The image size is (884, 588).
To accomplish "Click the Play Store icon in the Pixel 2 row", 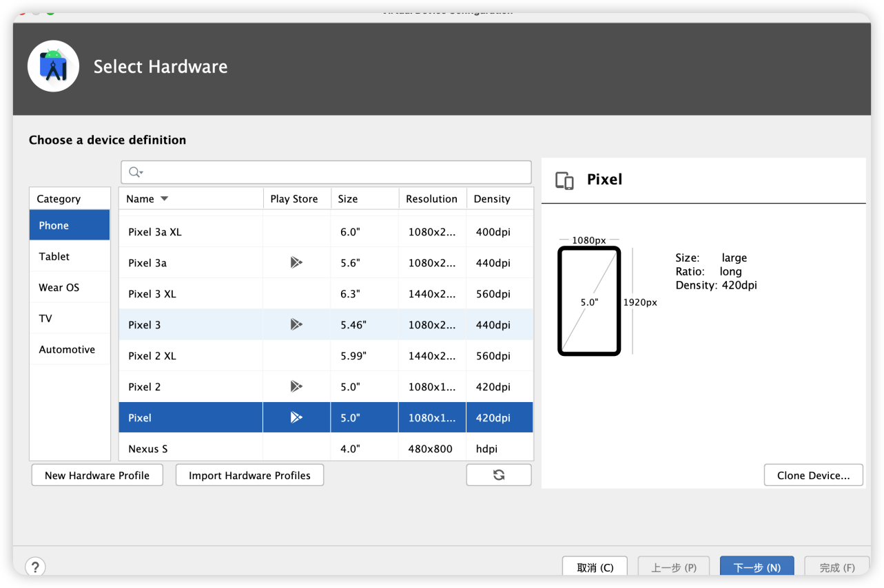I will coord(296,386).
